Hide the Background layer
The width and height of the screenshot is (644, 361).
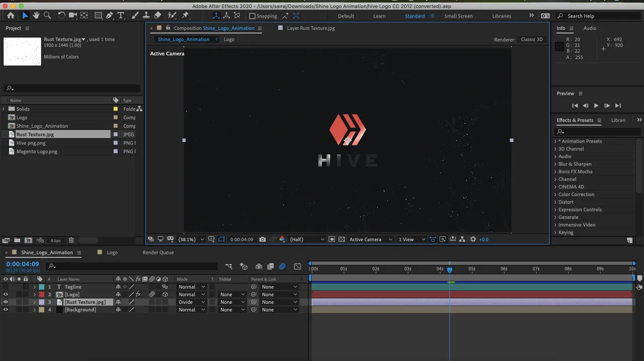[x=6, y=310]
